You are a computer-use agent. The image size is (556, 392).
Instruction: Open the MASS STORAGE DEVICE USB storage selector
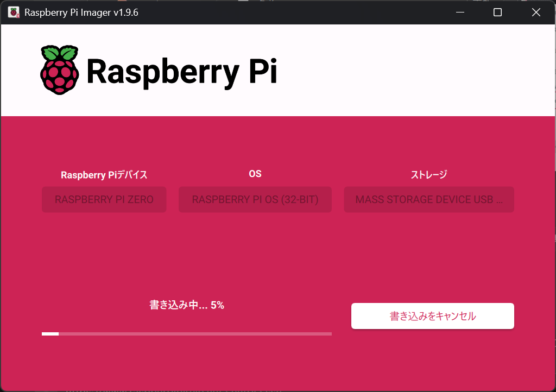[428, 199]
